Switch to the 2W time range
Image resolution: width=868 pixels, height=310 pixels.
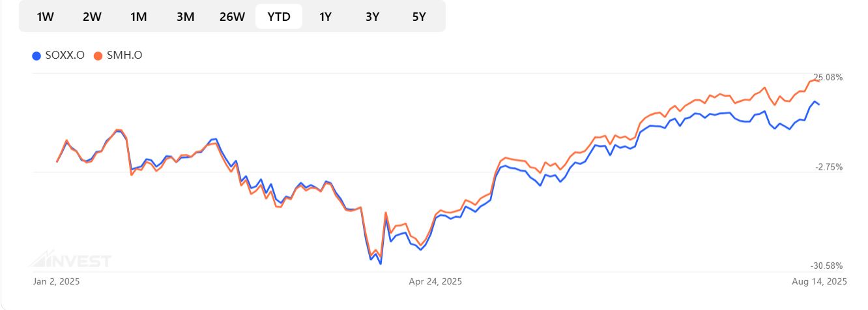(x=92, y=17)
